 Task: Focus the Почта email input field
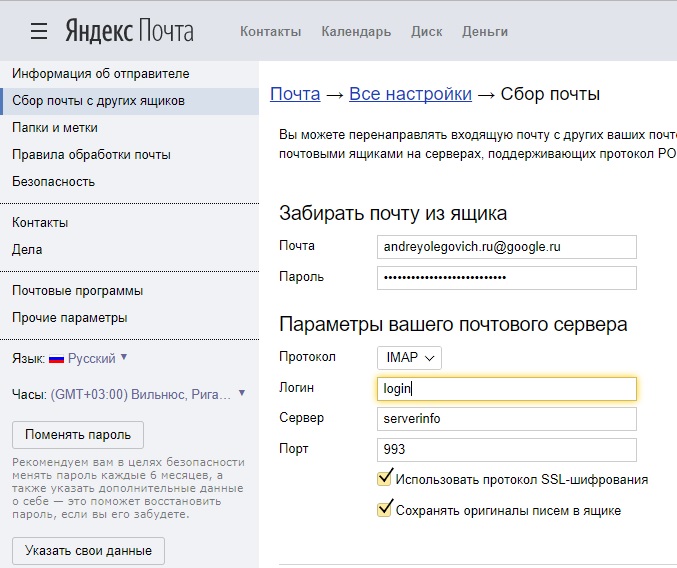click(506, 247)
